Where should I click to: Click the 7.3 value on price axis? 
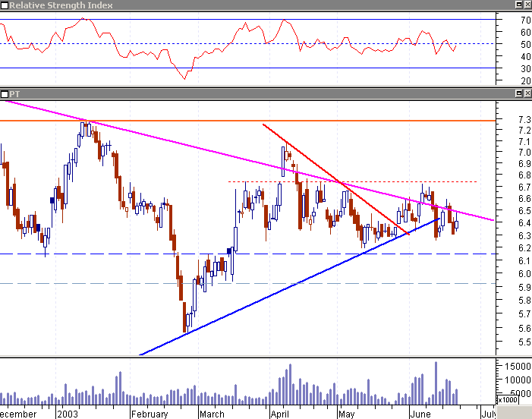[525, 119]
